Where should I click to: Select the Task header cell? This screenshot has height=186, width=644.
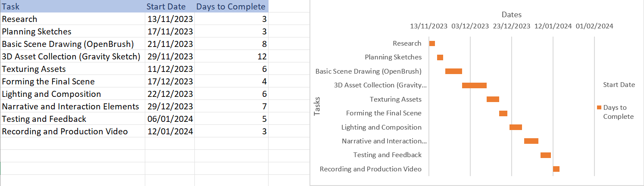coord(72,6)
